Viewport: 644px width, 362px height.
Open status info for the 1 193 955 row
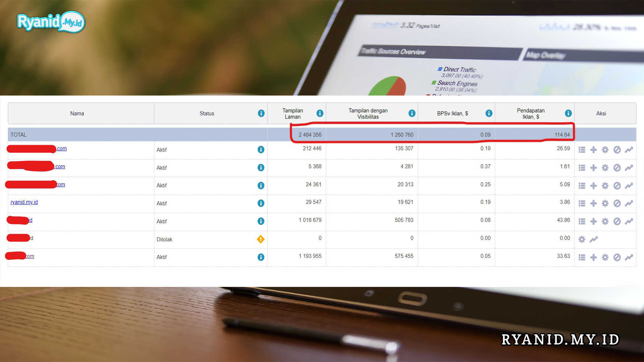(261, 257)
